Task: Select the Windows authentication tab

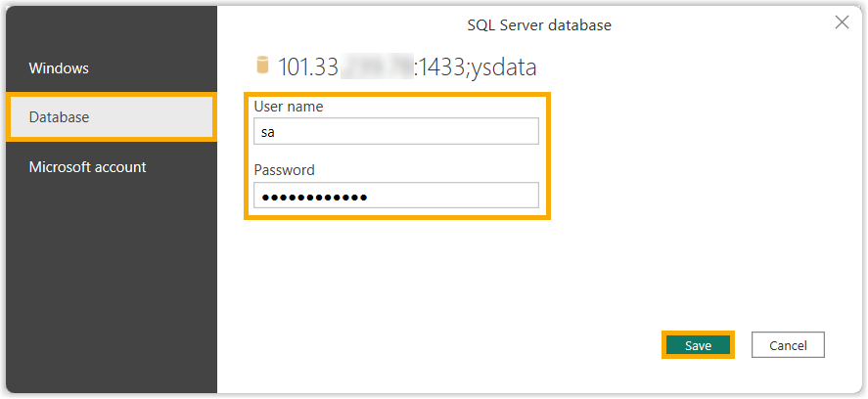Action: click(x=111, y=68)
